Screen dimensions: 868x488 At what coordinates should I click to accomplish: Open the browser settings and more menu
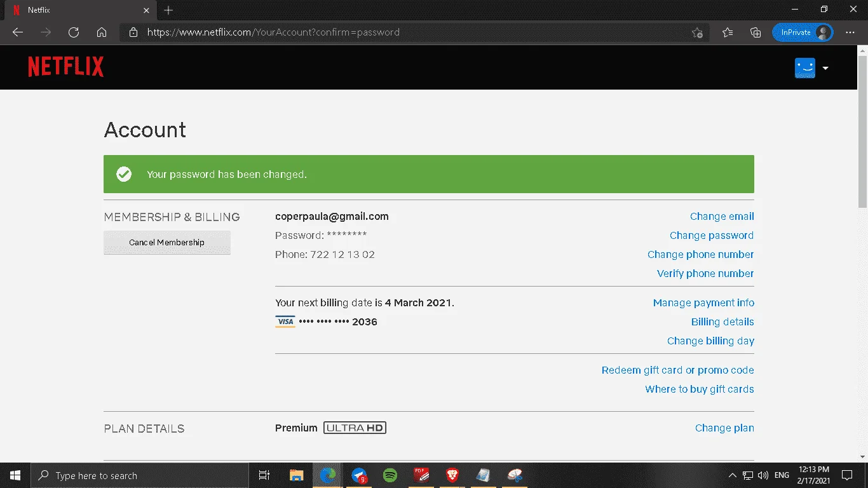click(x=850, y=32)
